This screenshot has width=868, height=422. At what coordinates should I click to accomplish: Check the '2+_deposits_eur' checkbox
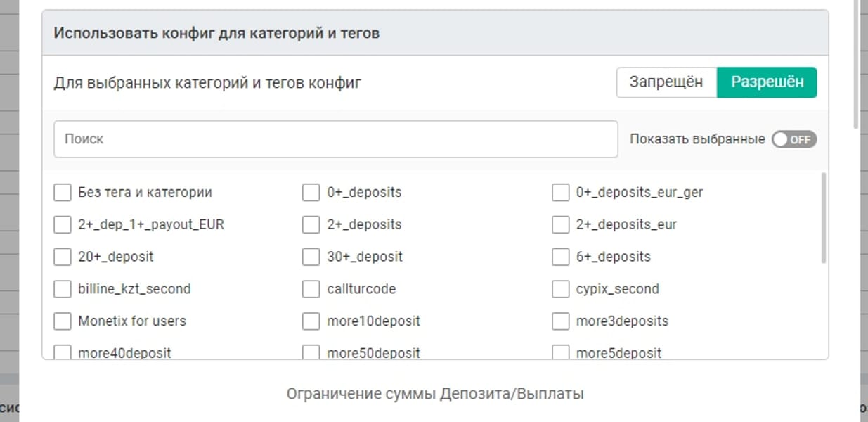pyautogui.click(x=560, y=224)
